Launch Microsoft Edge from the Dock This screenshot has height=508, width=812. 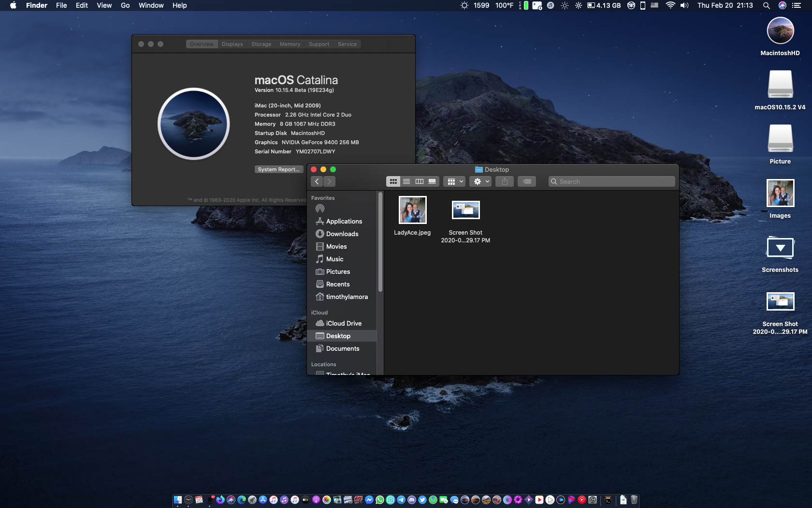pos(241,500)
